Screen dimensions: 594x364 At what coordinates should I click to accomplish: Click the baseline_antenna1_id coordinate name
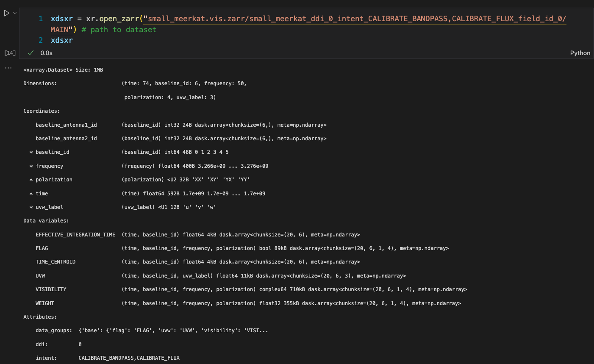point(66,125)
